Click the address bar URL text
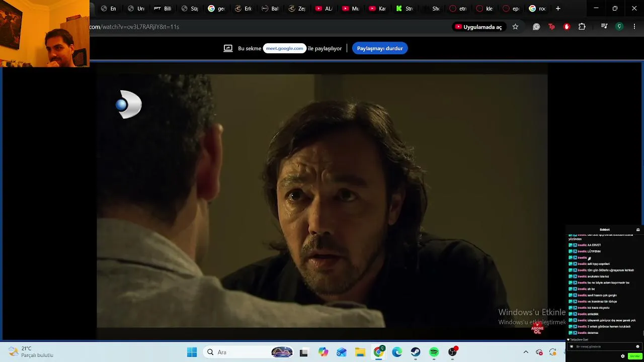The width and height of the screenshot is (644, 362). click(134, 27)
